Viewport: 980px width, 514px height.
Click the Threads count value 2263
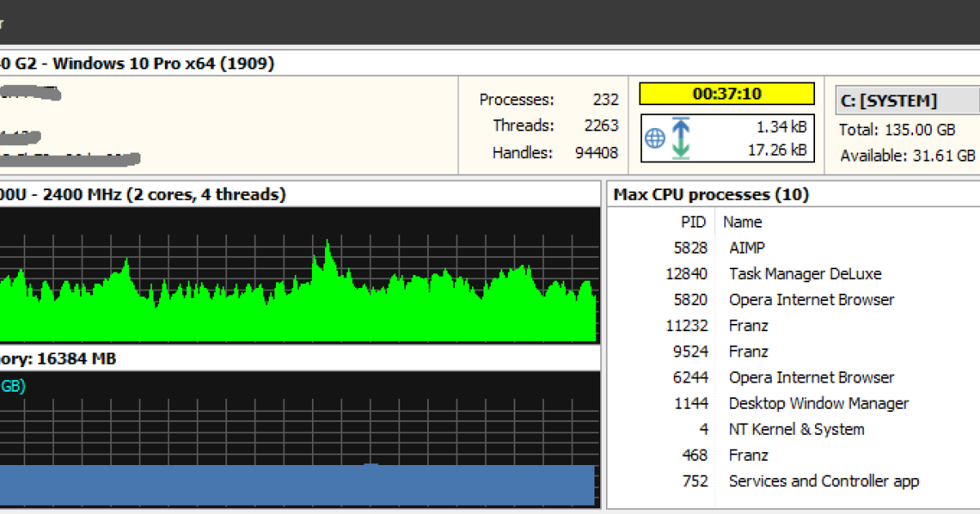(x=602, y=126)
